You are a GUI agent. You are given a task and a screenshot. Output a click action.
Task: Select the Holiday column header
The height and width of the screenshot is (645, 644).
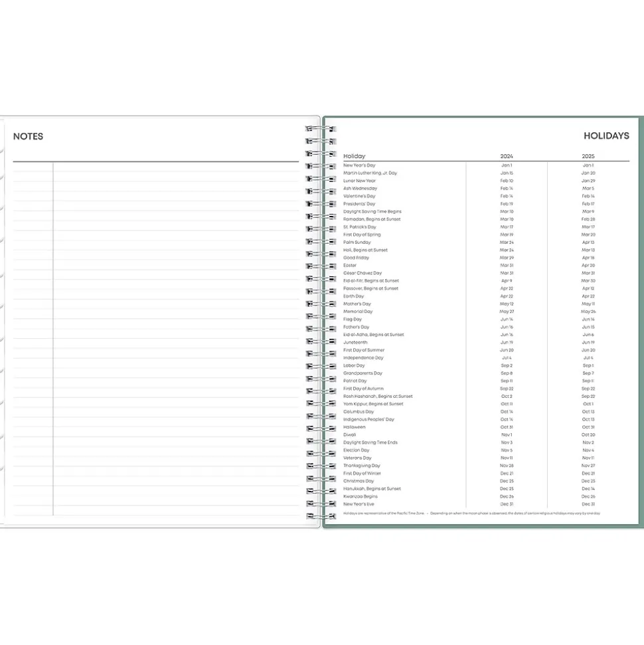tap(354, 156)
